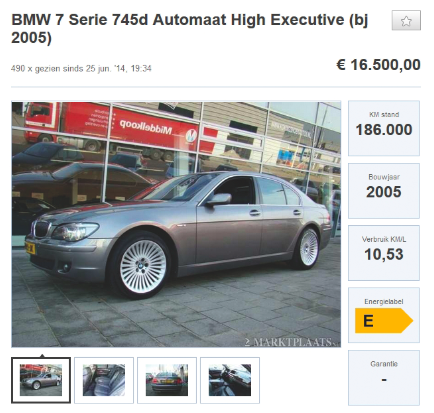Click the BMW 7 Serie listing title
The image size is (434, 413).
pyautogui.click(x=190, y=29)
